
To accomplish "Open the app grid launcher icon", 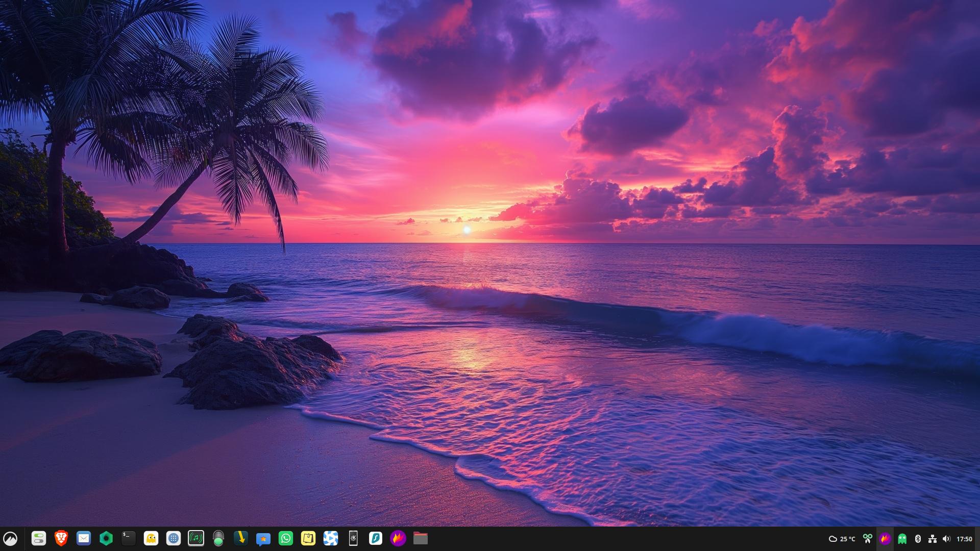I will pos(174,538).
